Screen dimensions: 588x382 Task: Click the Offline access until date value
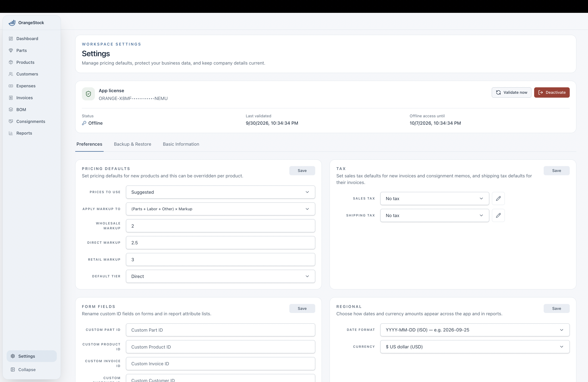(435, 123)
